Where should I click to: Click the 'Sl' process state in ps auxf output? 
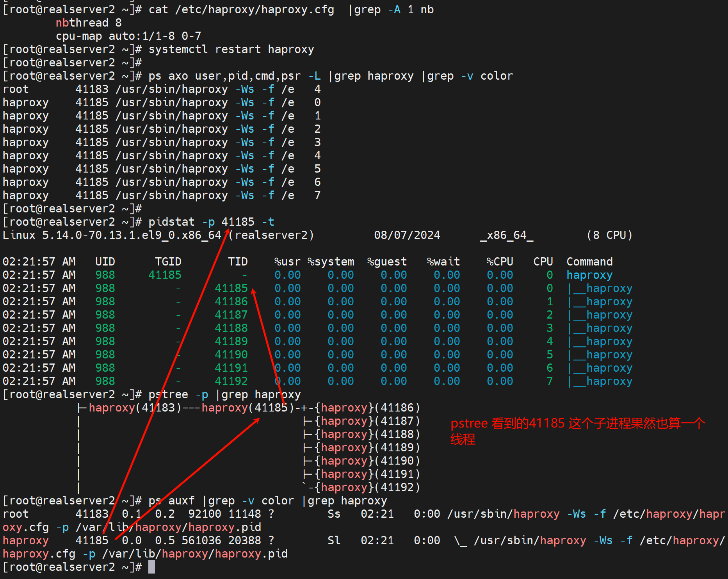[x=334, y=540]
